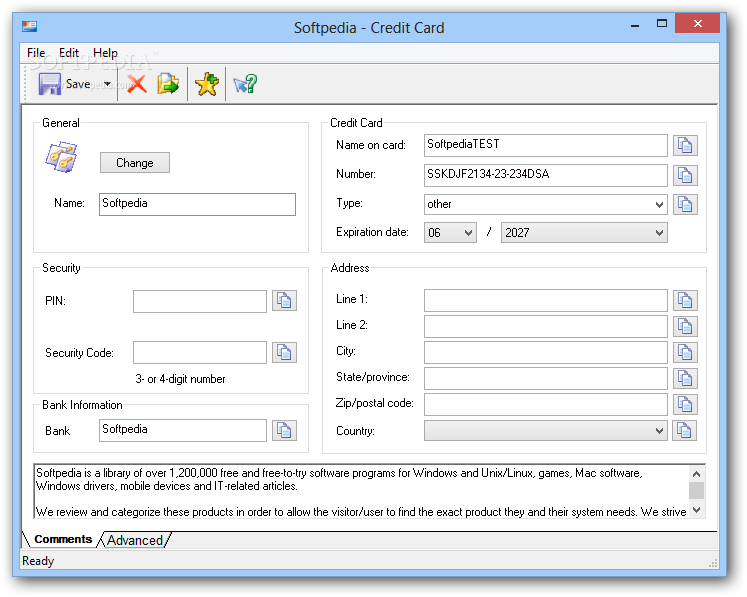Click the add favorite star icon

point(207,84)
